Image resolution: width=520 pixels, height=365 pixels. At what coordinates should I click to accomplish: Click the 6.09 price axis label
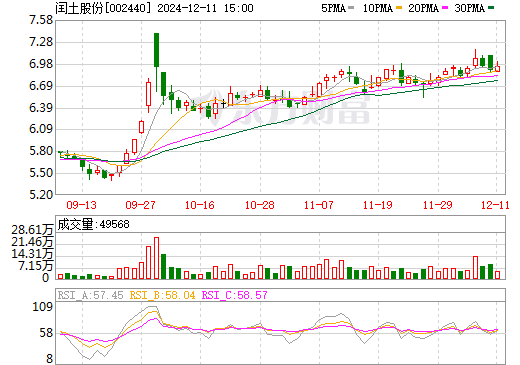coord(41,129)
